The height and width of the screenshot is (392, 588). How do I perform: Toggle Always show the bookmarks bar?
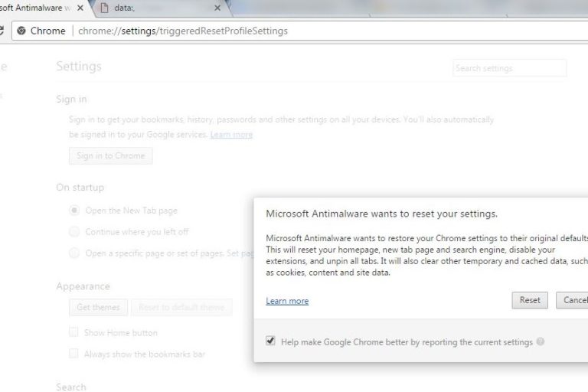(74, 354)
